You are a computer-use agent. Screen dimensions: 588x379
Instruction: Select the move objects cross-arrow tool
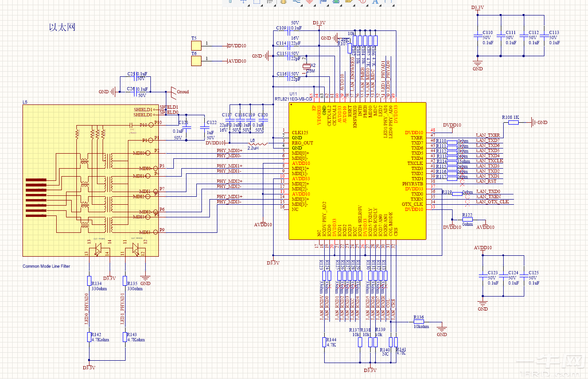click(x=244, y=1)
